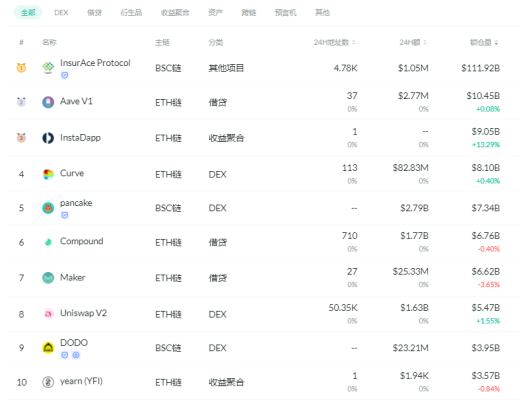Click the 名称 column header
This screenshot has height=400, width=520.
click(x=49, y=42)
